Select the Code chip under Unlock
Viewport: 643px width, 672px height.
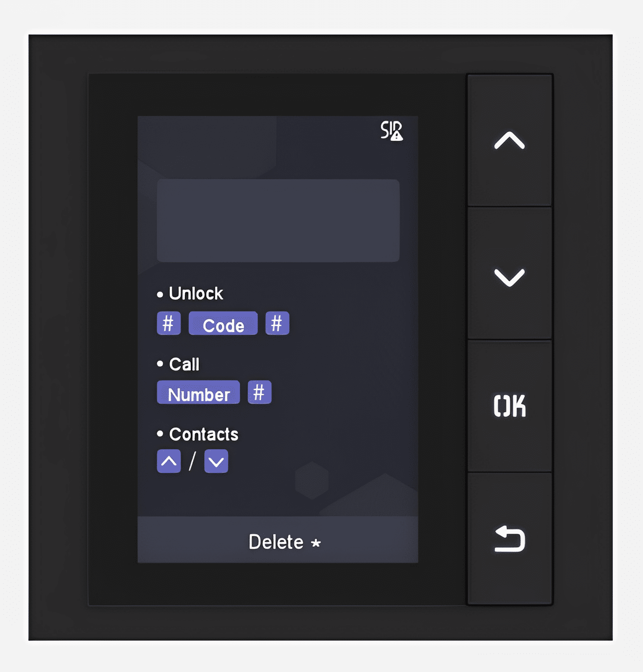223,323
